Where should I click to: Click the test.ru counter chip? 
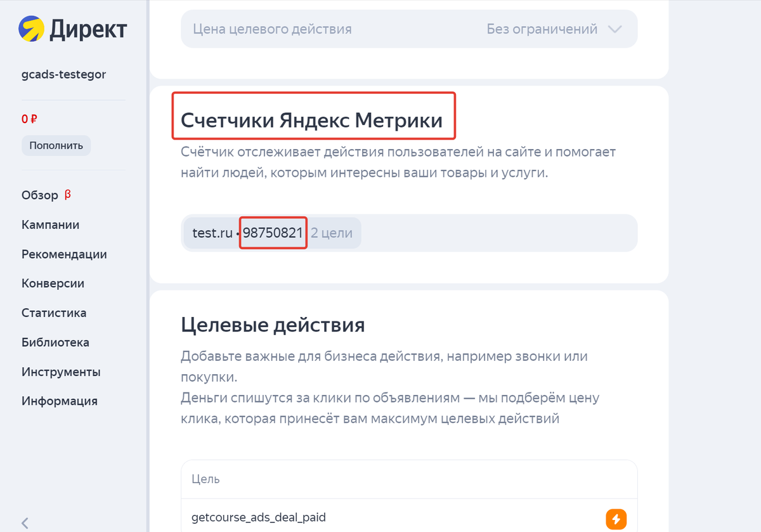pos(272,233)
